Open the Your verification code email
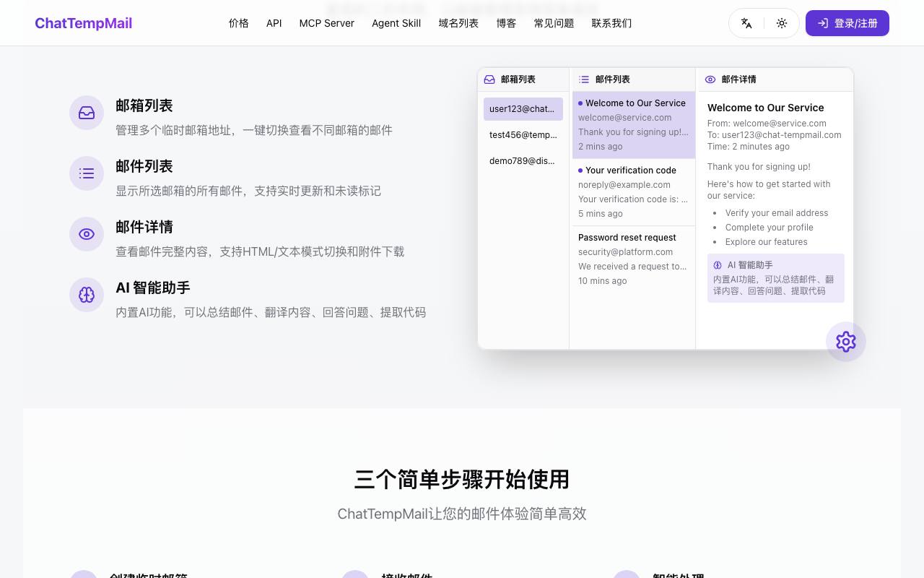The width and height of the screenshot is (924, 578). click(x=634, y=192)
